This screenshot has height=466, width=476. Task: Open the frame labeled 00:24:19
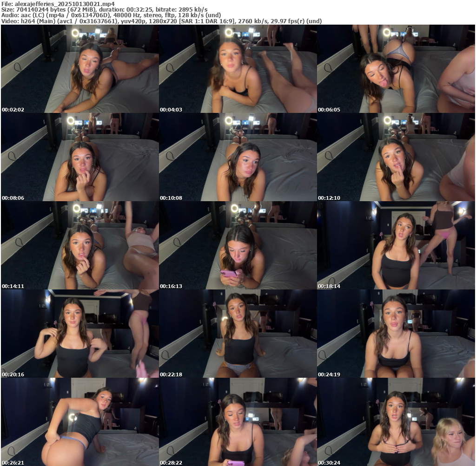[396, 334]
